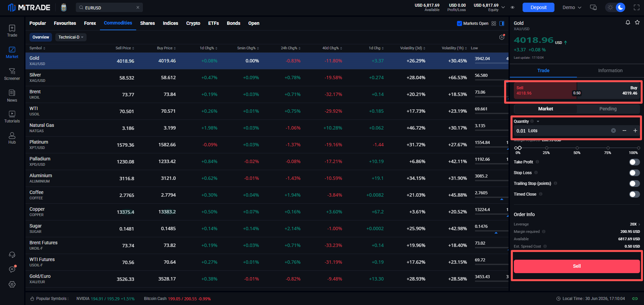Show info tooltip for Timed Close
The image size is (644, 305).
click(541, 194)
